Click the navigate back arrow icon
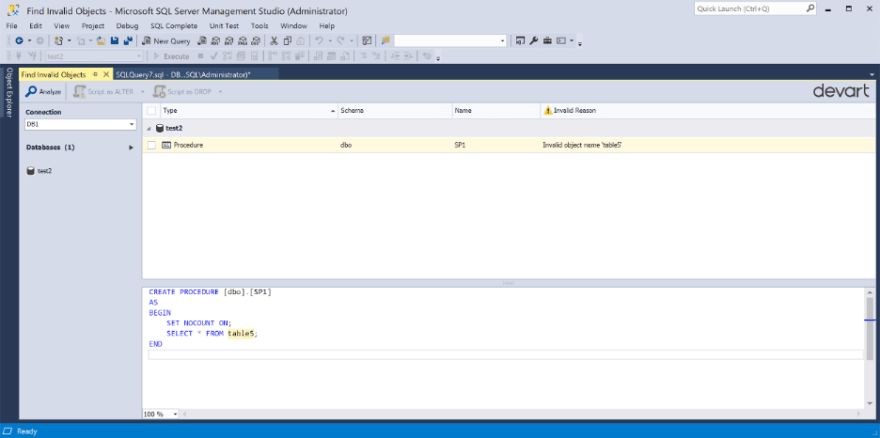Viewport: 880px width, 438px height. (19, 41)
